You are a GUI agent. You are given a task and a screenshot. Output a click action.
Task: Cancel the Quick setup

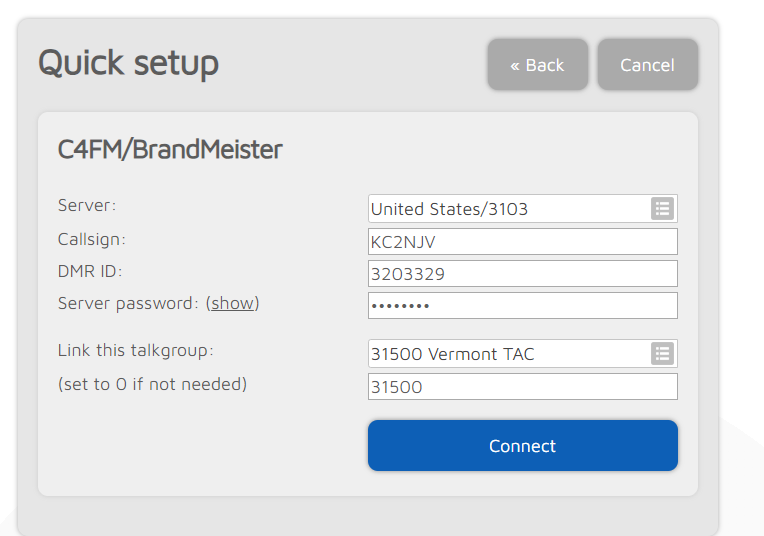coord(647,65)
